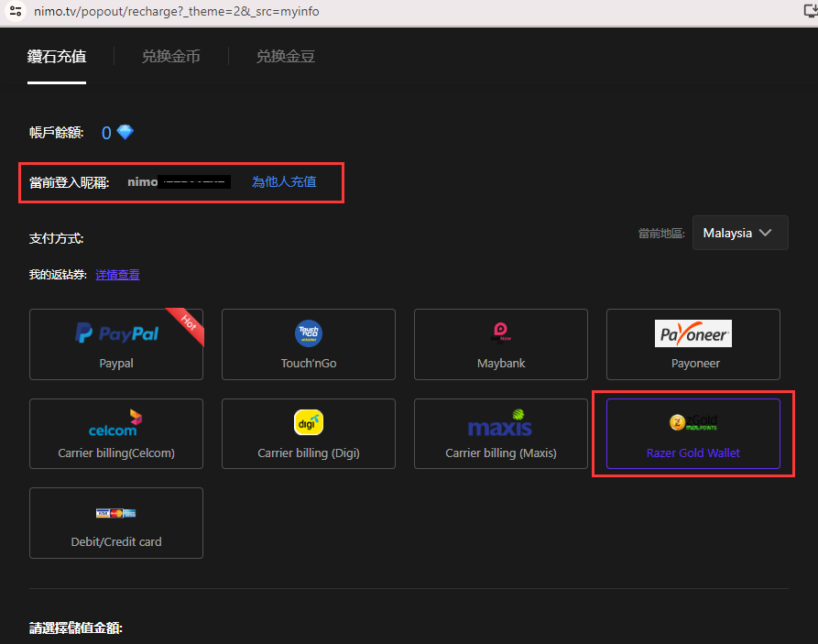This screenshot has height=644, width=818.
Task: Open the Malaysia region dropdown
Action: point(740,233)
